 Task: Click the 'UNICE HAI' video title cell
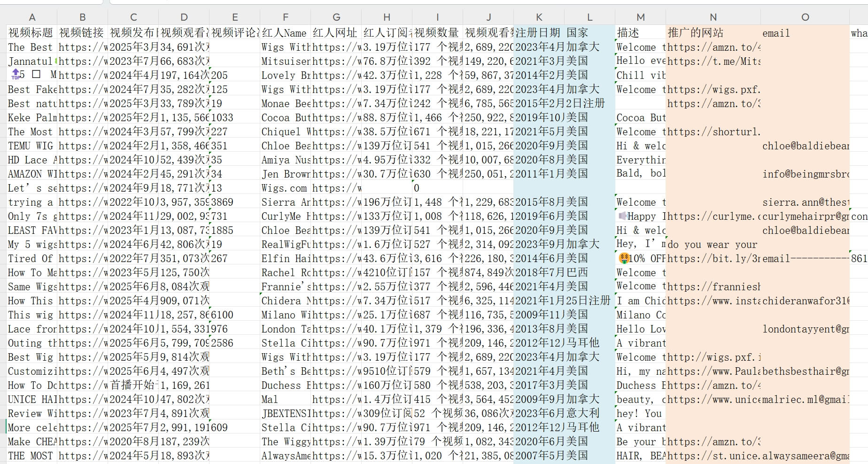click(x=32, y=399)
